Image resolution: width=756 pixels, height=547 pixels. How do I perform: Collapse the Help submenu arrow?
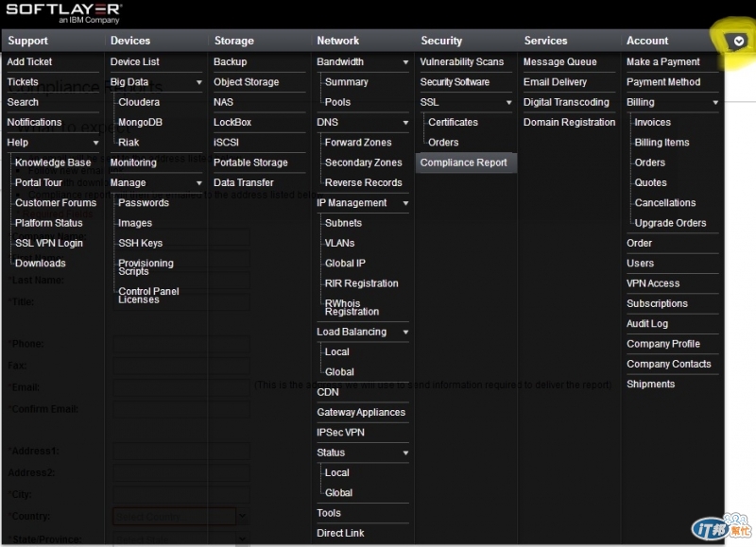[x=95, y=143]
